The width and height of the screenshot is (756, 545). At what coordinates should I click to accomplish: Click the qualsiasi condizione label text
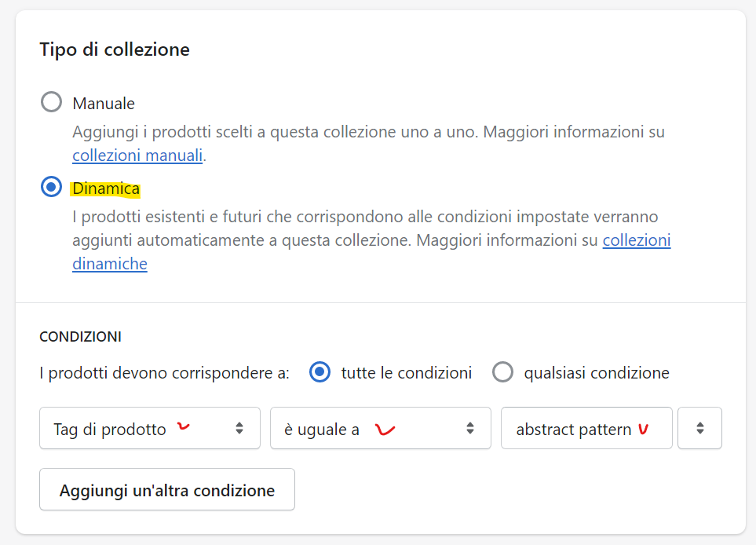[597, 373]
